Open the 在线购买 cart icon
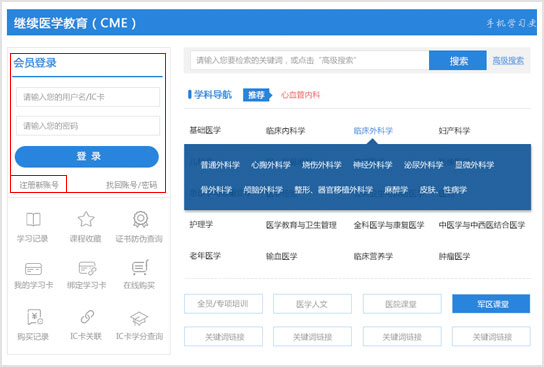 pos(140,267)
